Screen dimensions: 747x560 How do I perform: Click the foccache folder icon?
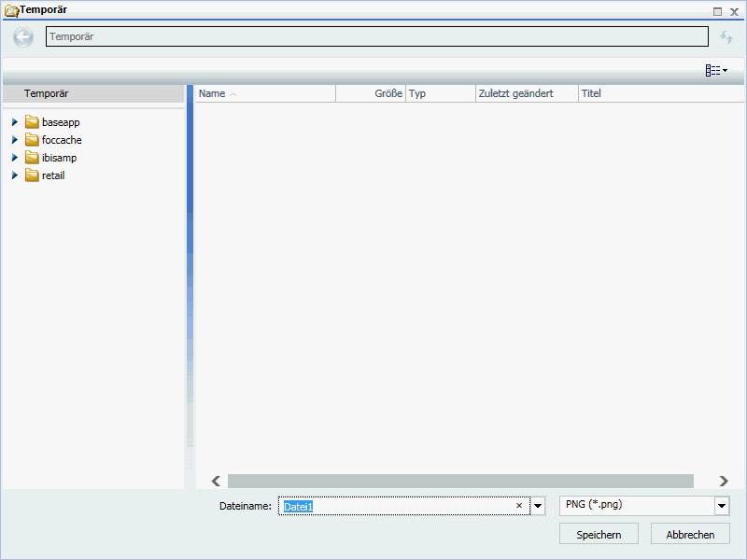[x=32, y=140]
